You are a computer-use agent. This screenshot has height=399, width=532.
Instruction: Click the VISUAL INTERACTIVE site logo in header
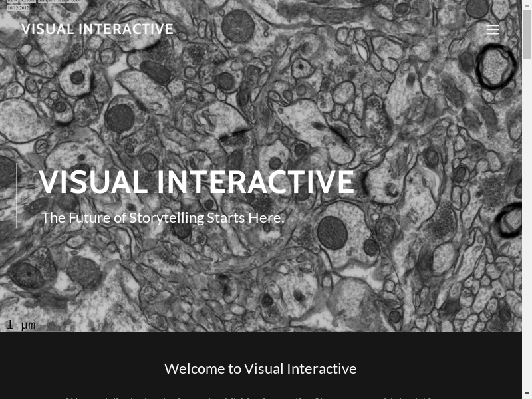(x=97, y=29)
